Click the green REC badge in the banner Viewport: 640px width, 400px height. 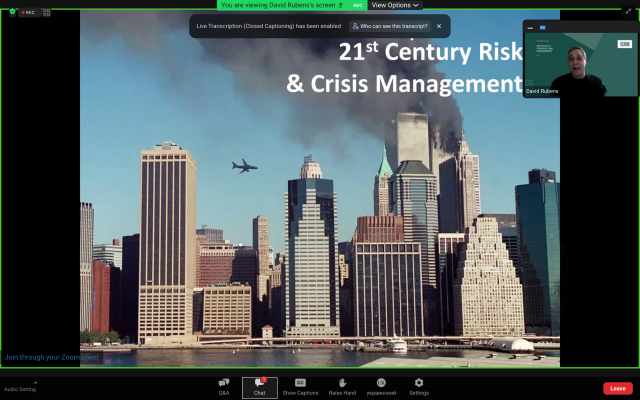[x=356, y=5]
